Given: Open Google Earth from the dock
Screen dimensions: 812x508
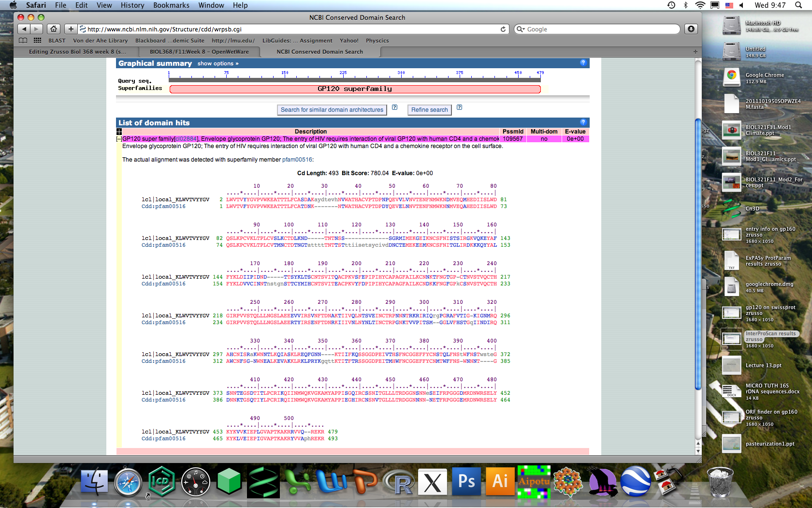Looking at the screenshot, I should coord(635,482).
